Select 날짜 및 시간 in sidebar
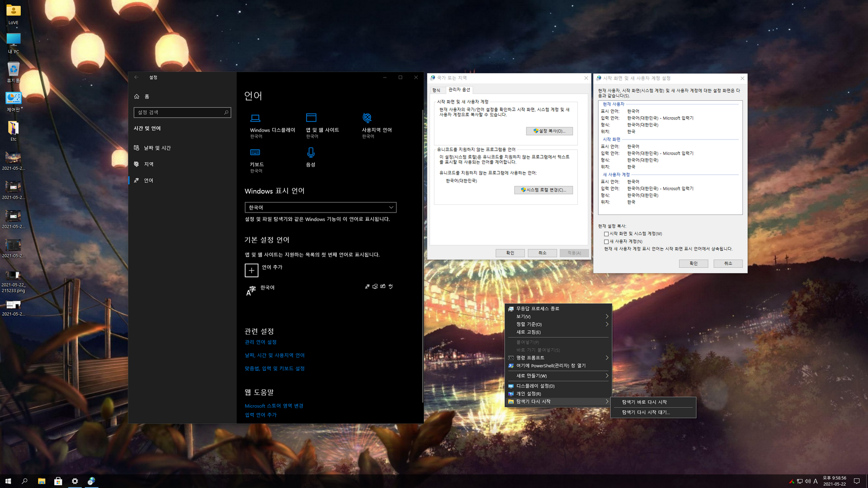Viewport: 868px width, 488px height. (x=182, y=148)
